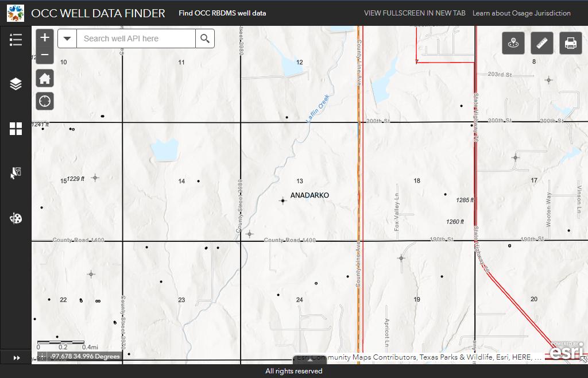Screen dimensions: 588x378
Task: Open the Measurement ruler tool
Action: (542, 44)
